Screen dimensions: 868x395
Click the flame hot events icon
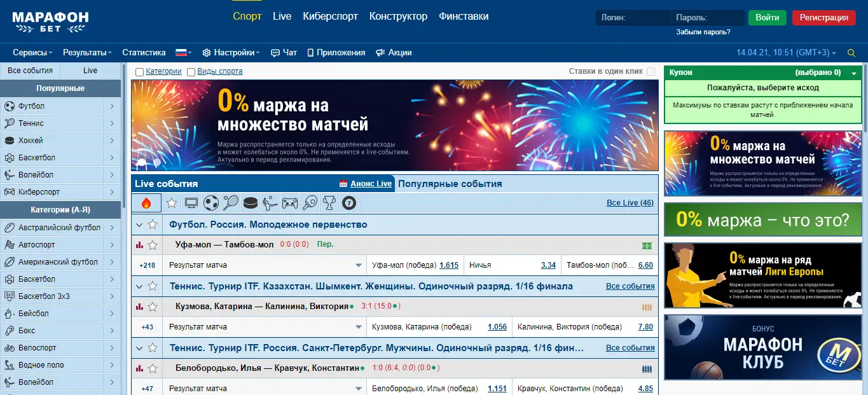tap(146, 203)
